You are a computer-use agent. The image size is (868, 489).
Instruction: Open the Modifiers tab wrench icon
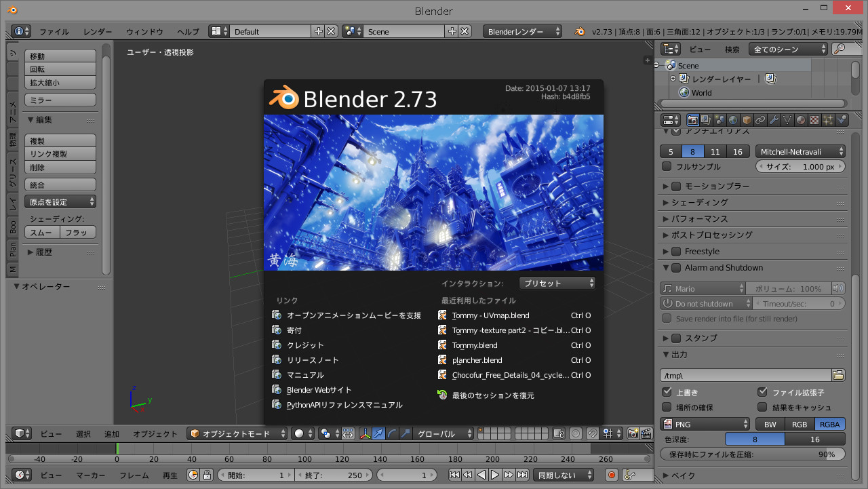pos(774,120)
